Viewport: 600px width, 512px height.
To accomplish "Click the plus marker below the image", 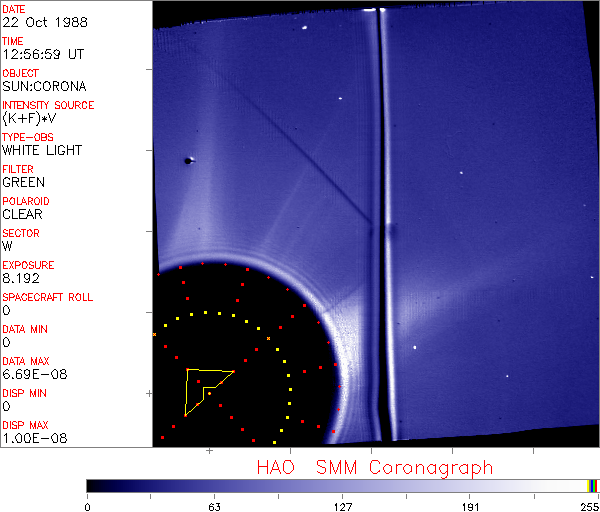I will coord(209,451).
